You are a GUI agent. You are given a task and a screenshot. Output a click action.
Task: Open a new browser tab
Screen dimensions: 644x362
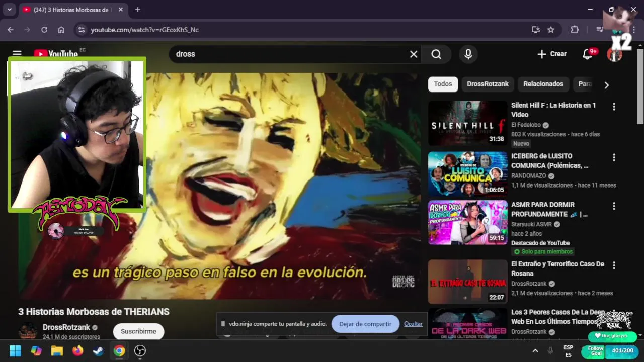click(x=137, y=10)
